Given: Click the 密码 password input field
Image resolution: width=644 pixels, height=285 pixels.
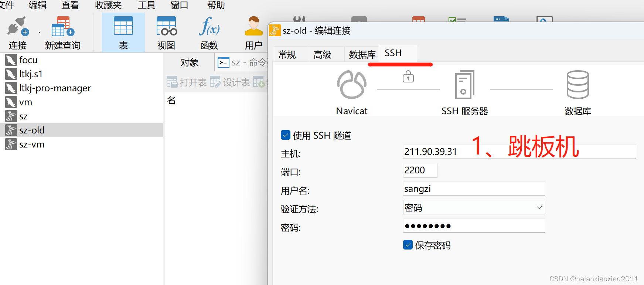Looking at the screenshot, I should pos(474,226).
